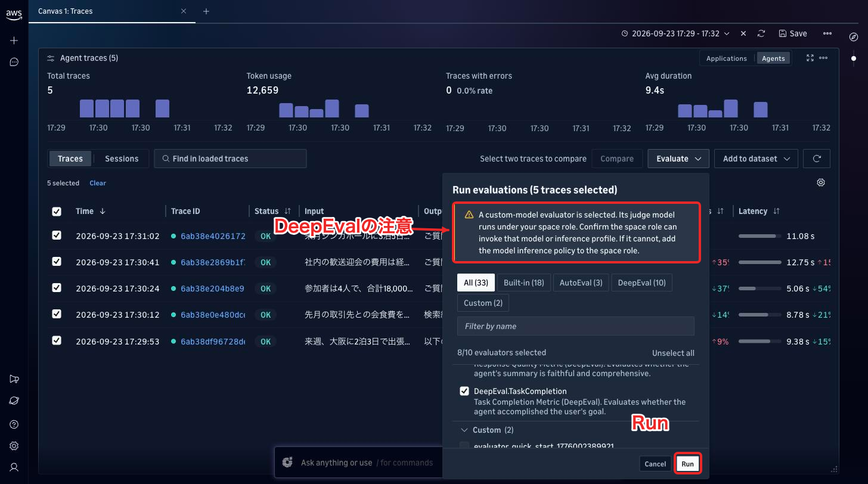This screenshot has height=484, width=868.
Task: Sort by Status column
Action: click(x=288, y=211)
